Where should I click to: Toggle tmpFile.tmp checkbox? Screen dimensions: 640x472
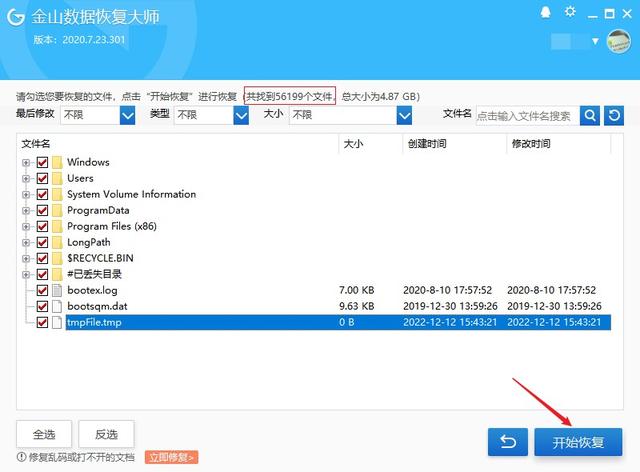[x=42, y=322]
